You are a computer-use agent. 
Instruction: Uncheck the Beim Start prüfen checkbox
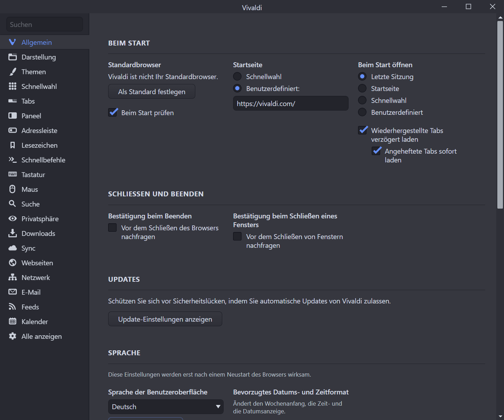click(113, 113)
